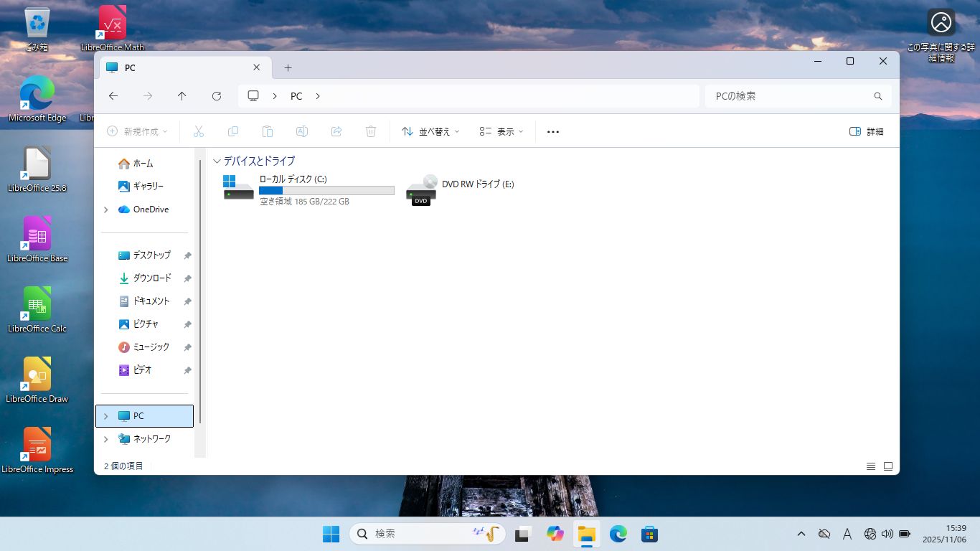Add a new tab in Explorer
Image resolution: width=980 pixels, height=551 pixels.
tap(288, 68)
